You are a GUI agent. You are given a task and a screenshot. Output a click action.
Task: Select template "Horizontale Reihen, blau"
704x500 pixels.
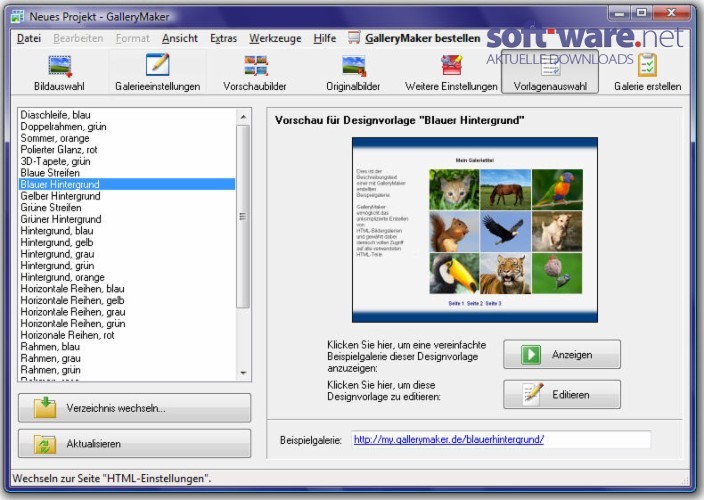[127, 289]
